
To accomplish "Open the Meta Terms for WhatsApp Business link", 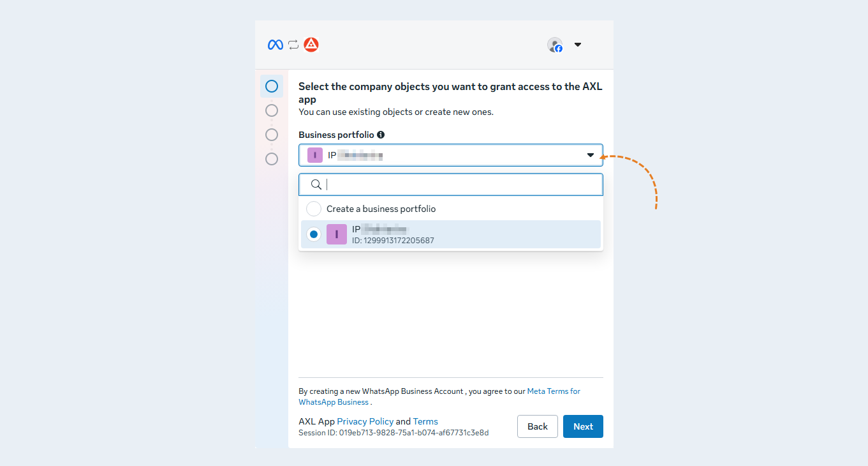I will pos(439,396).
